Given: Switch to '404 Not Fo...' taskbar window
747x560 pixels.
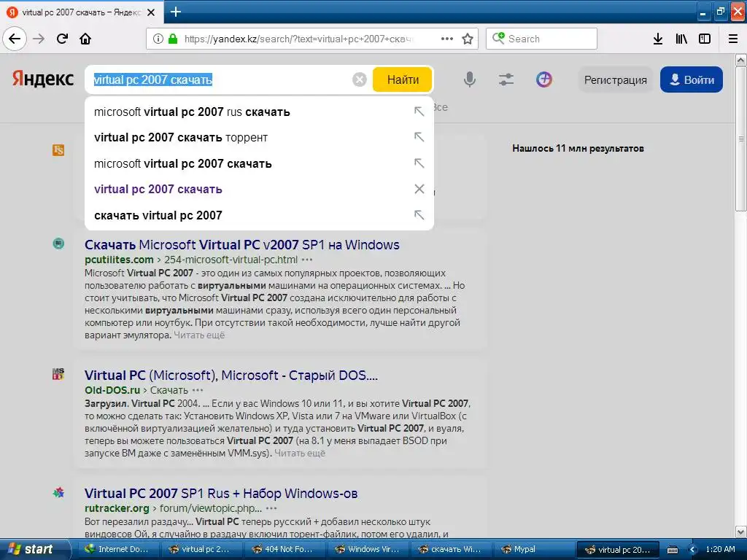Looking at the screenshot, I should [x=284, y=550].
